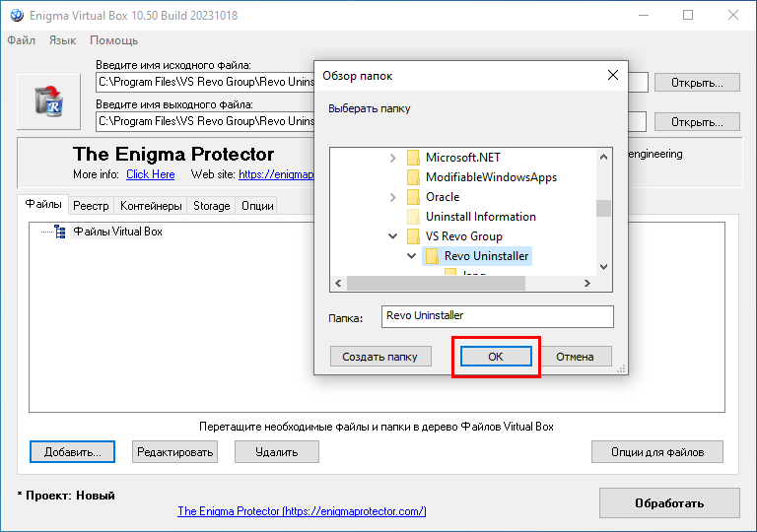Image resolution: width=757 pixels, height=532 pixels.
Task: Click the VS Revo Group folder icon
Action: tap(413, 236)
